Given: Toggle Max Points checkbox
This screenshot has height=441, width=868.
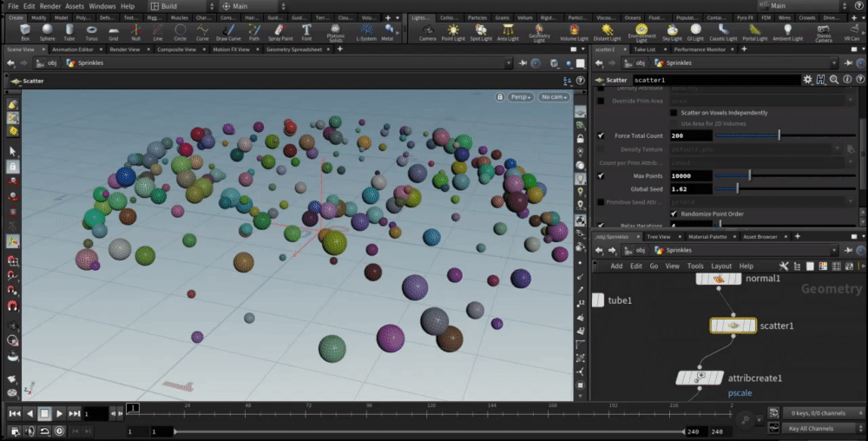Looking at the screenshot, I should coord(601,176).
